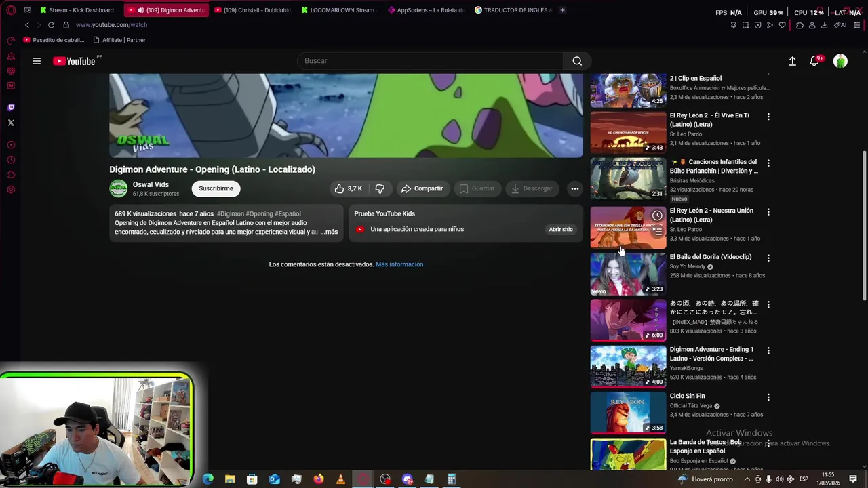The image size is (868, 488).
Task: Open VLC media player on taskbar
Action: click(340, 479)
